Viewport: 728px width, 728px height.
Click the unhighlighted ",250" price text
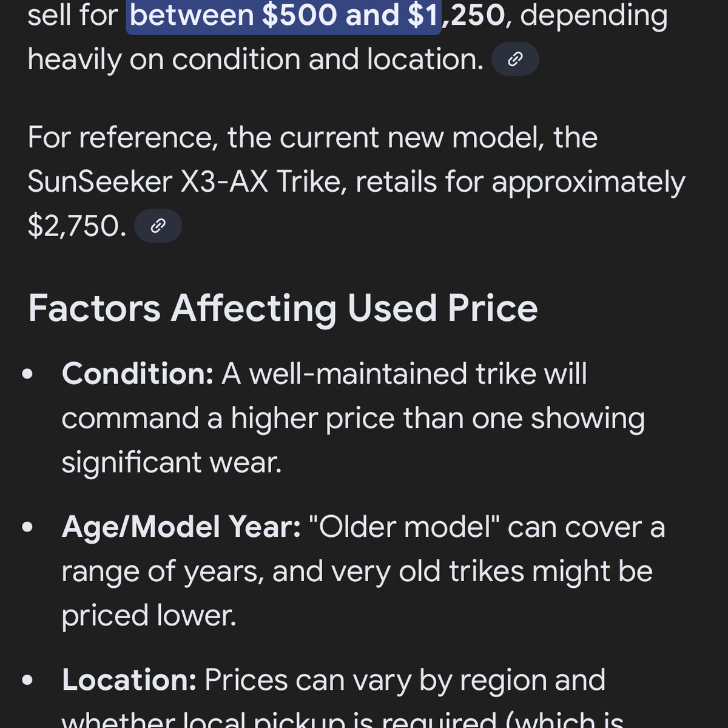[474, 16]
